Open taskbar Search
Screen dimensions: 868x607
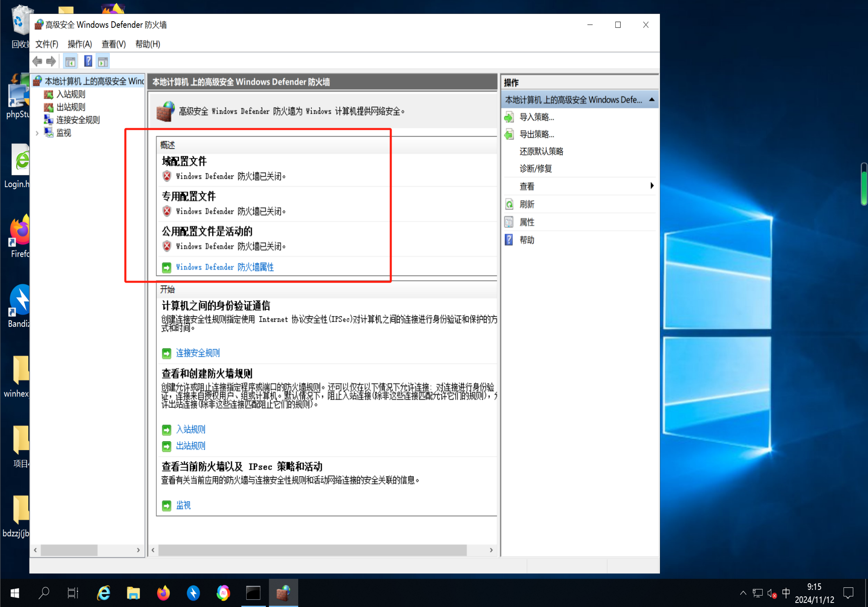pyautogui.click(x=44, y=593)
